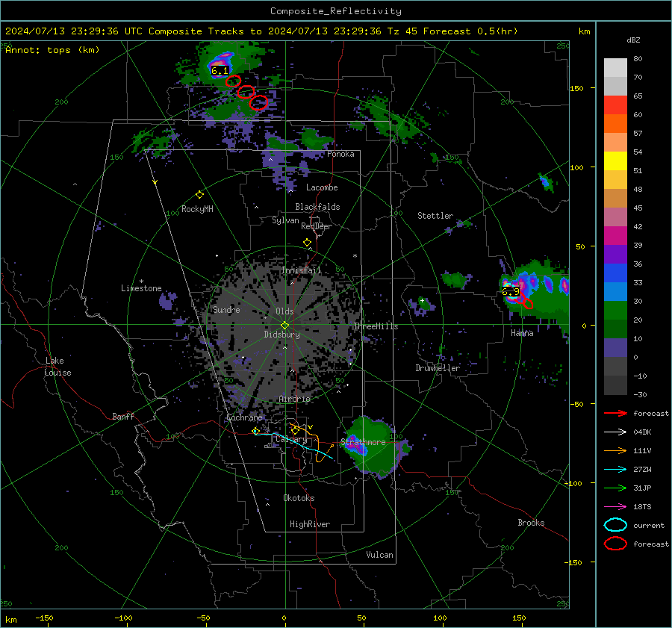Click the Lacombe town label
The image size is (672, 628).
pos(322,187)
